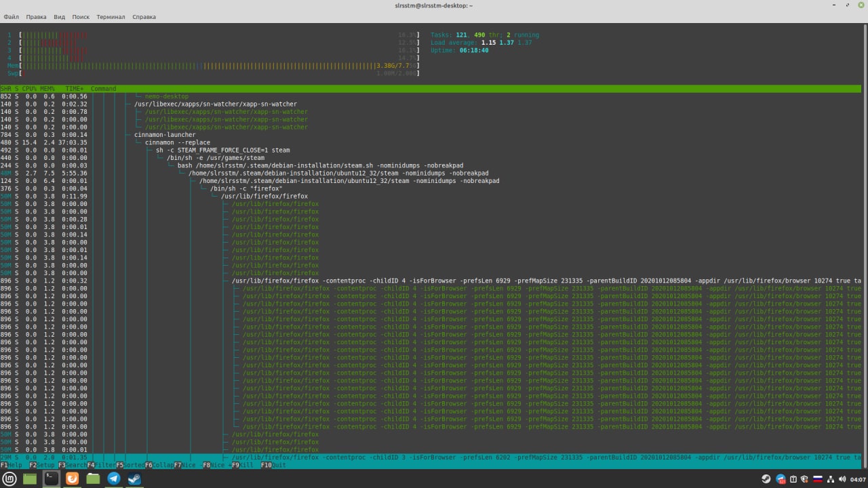Viewport: 868px width, 488px height.
Task: Click F7 Nice minus in htop footer
Action: pyautogui.click(x=188, y=465)
